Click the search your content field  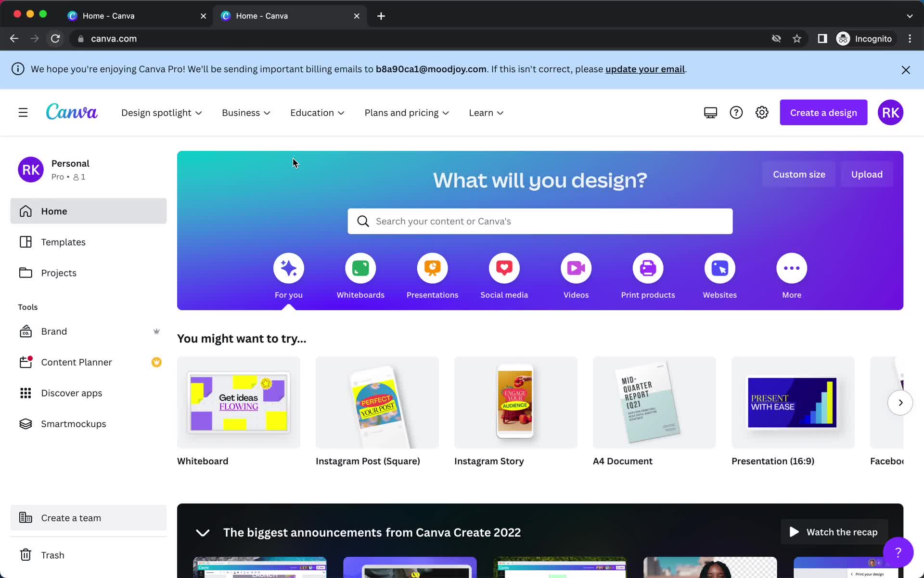(x=540, y=221)
